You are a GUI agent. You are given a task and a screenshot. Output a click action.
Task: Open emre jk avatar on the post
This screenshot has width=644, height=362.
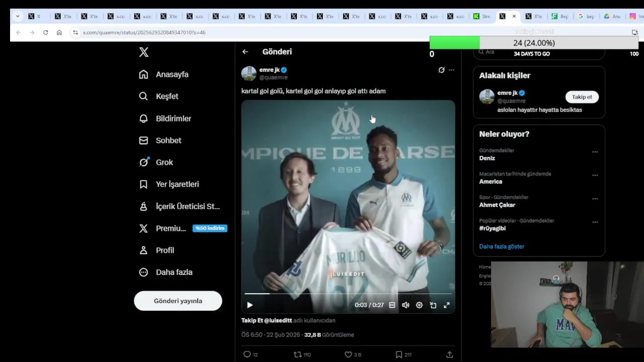tap(249, 73)
